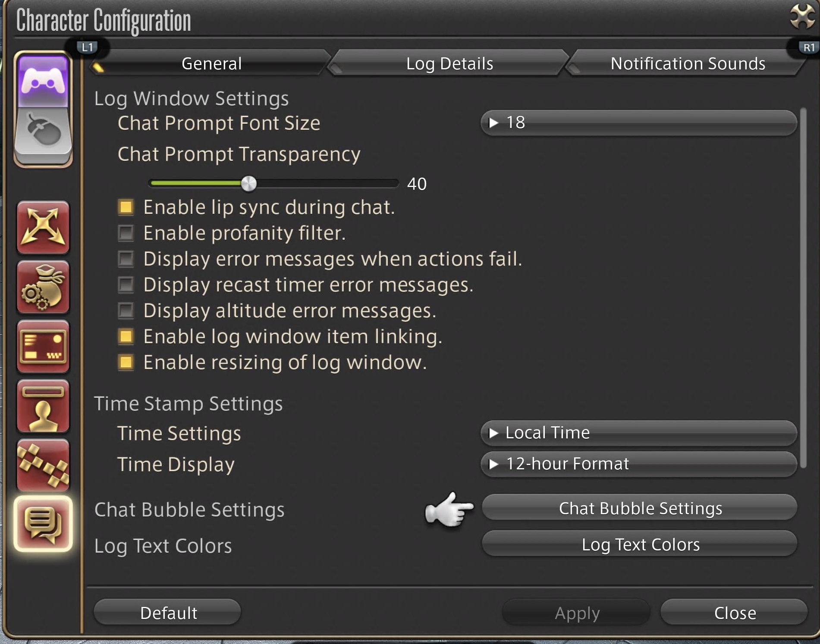Disable lip sync during chat checkbox

coord(126,207)
